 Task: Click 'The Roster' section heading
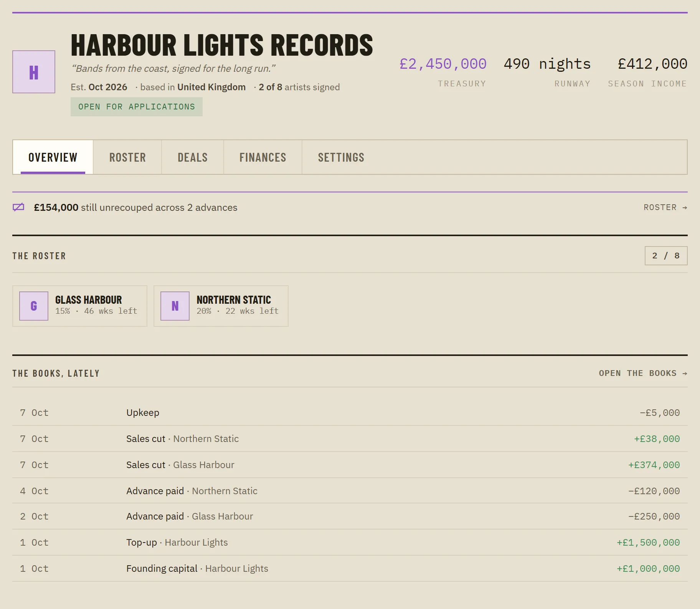39,256
